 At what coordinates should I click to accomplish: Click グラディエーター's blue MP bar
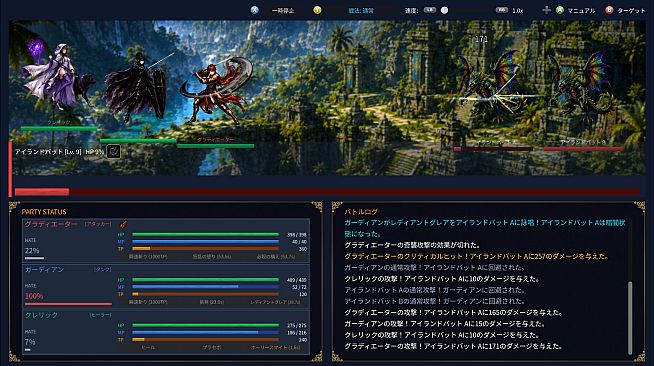(205, 241)
